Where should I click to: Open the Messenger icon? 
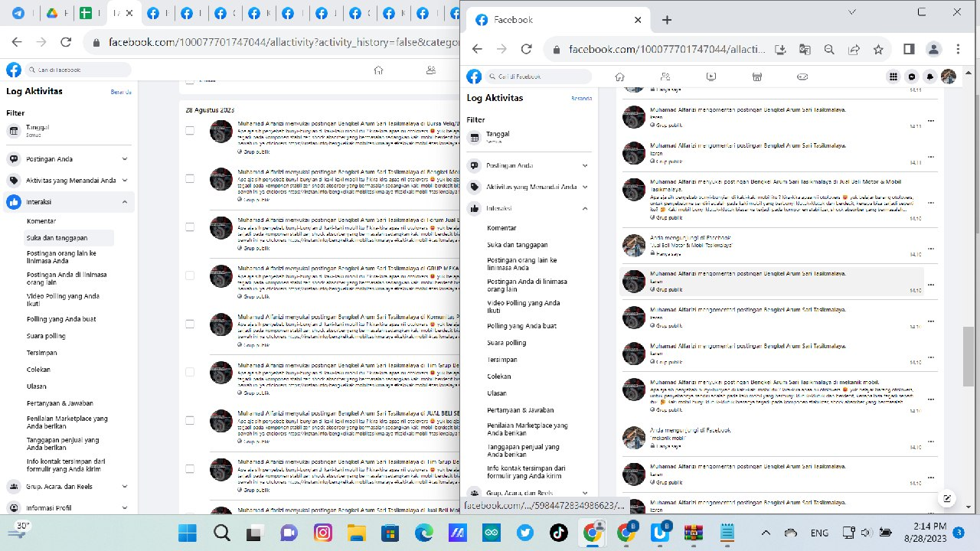click(912, 77)
